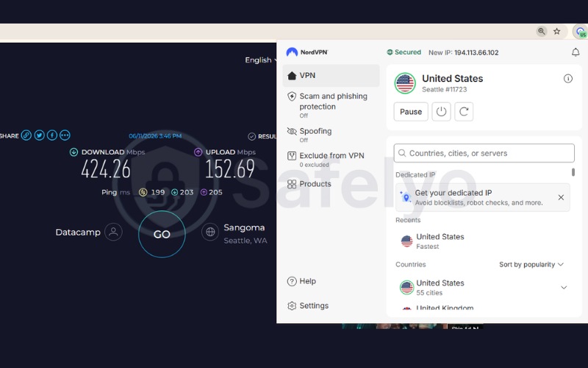Click the Datacamp provider user icon

coord(113,232)
